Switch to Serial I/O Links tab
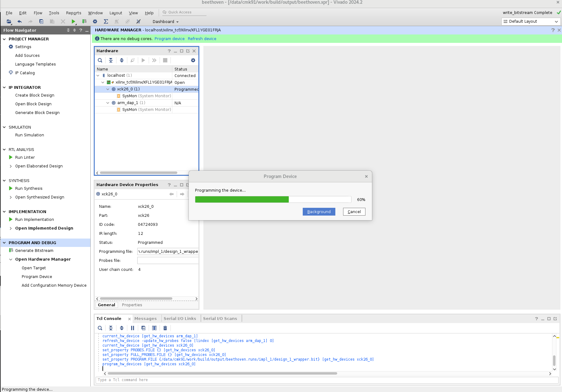 pyautogui.click(x=180, y=318)
